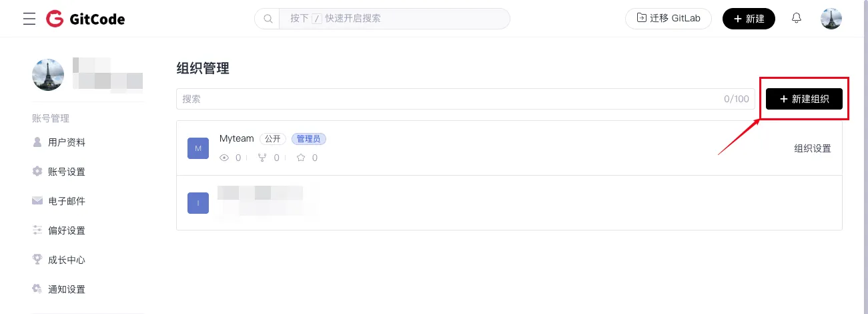The width and height of the screenshot is (868, 314).
Task: Go to 账号设置 in the sidebar
Action: pyautogui.click(x=67, y=172)
